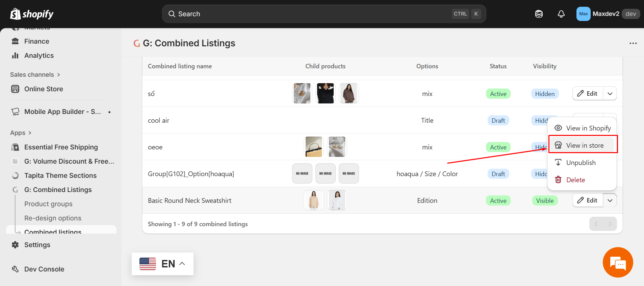644x286 pixels.
Task: Open Dev Console
Action: click(44, 269)
